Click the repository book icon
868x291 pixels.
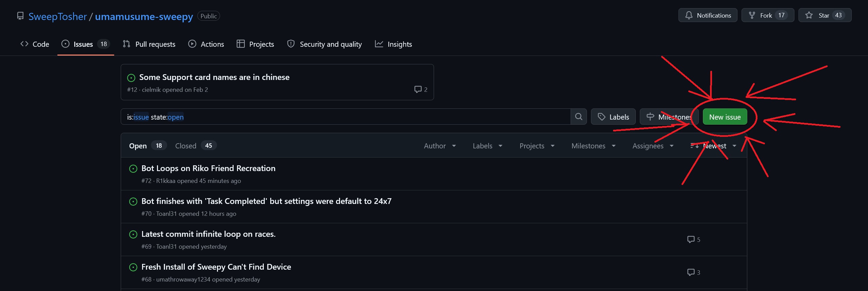(20, 16)
